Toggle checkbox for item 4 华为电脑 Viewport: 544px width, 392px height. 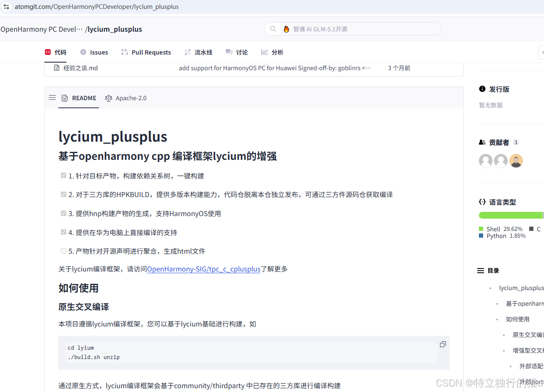(x=64, y=232)
